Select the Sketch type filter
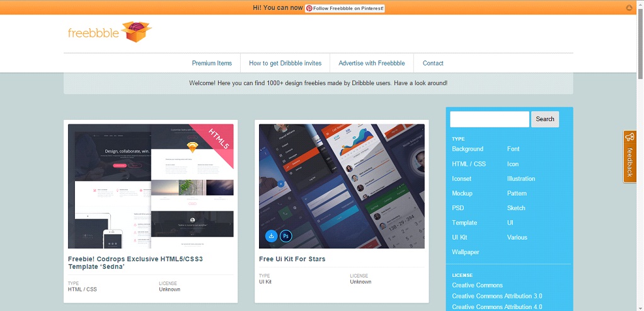Screen dimensions: 644x311 [516, 208]
